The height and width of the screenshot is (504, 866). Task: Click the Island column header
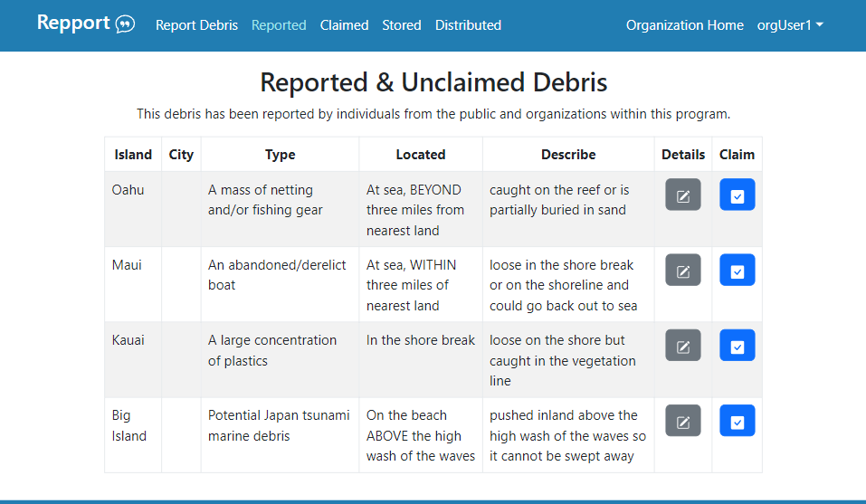tap(133, 155)
